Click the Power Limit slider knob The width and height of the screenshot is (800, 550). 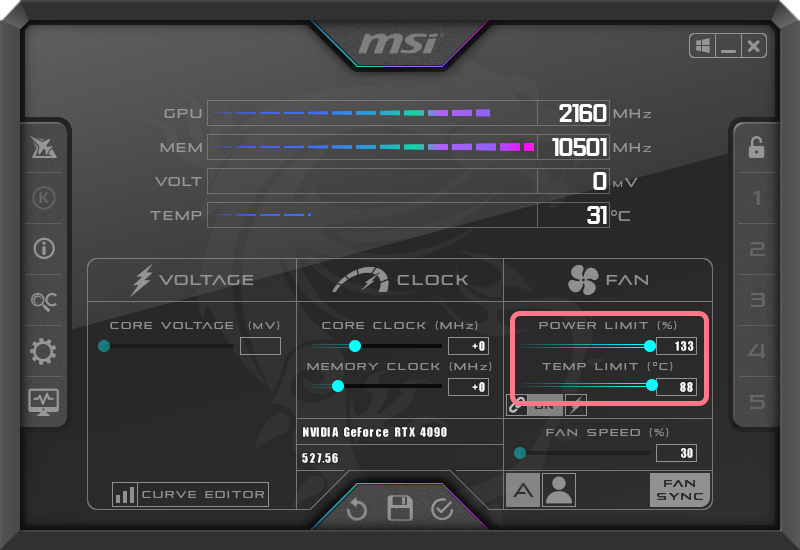pyautogui.click(x=649, y=346)
